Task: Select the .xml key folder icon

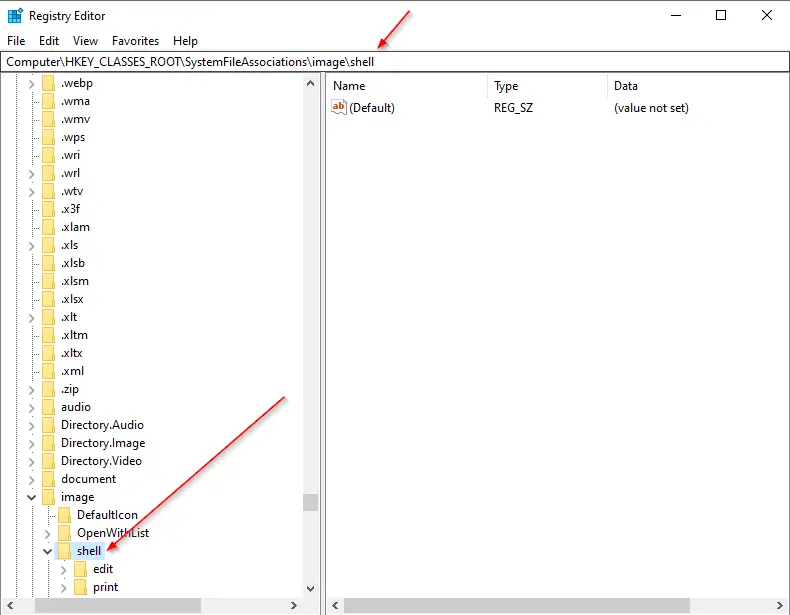Action: coord(48,371)
